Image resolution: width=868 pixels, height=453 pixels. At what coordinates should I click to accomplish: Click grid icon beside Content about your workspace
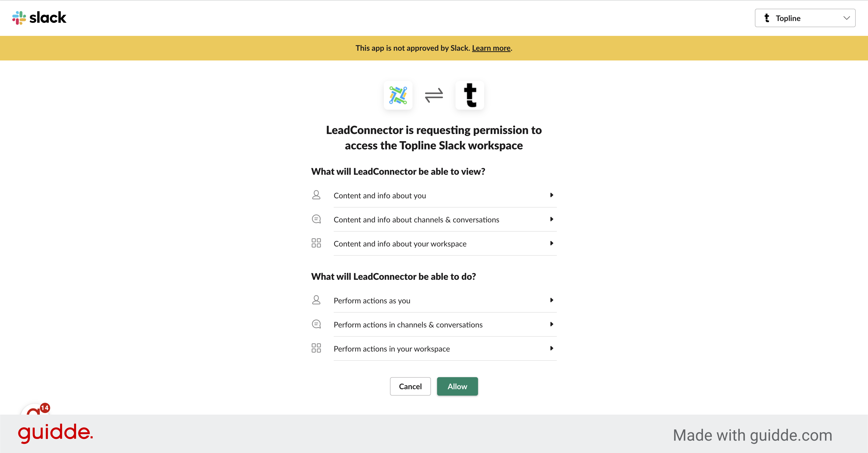(x=316, y=243)
